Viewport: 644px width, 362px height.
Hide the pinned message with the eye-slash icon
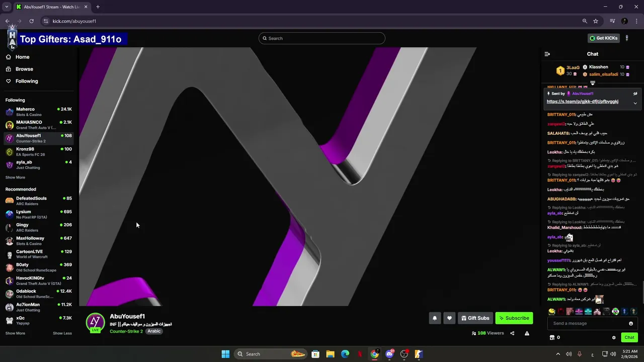coord(635,94)
